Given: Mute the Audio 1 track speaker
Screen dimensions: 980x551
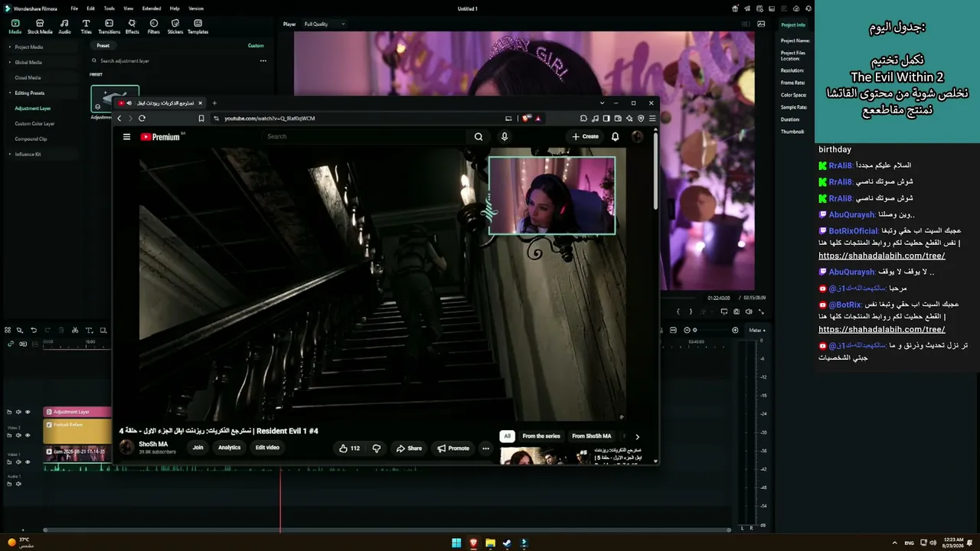Looking at the screenshot, I should tap(18, 484).
